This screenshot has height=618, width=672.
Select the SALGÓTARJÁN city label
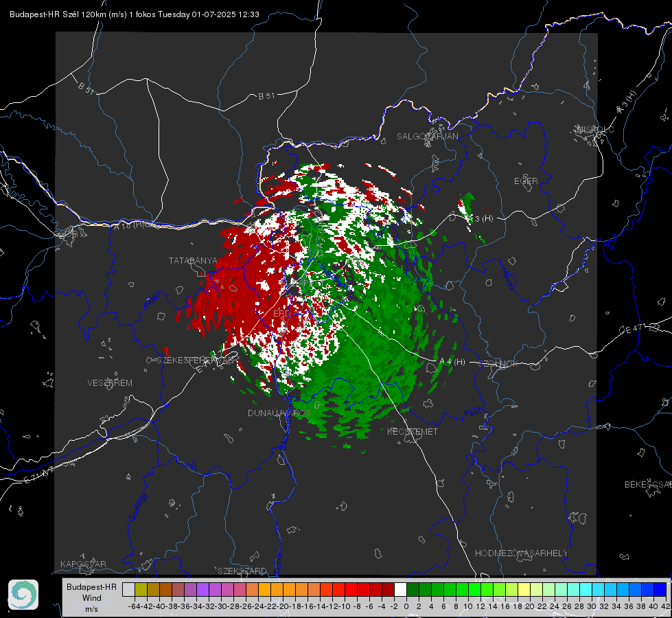427,137
